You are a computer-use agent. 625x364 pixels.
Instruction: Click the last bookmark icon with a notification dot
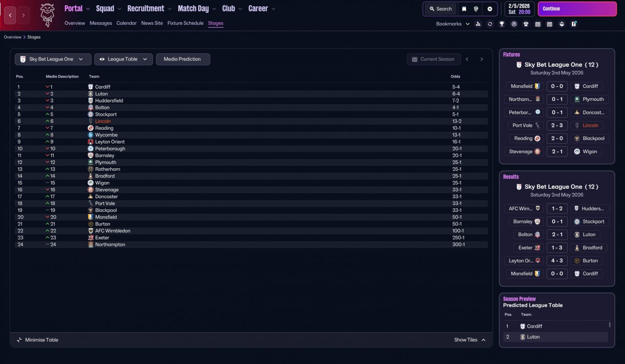click(x=574, y=24)
